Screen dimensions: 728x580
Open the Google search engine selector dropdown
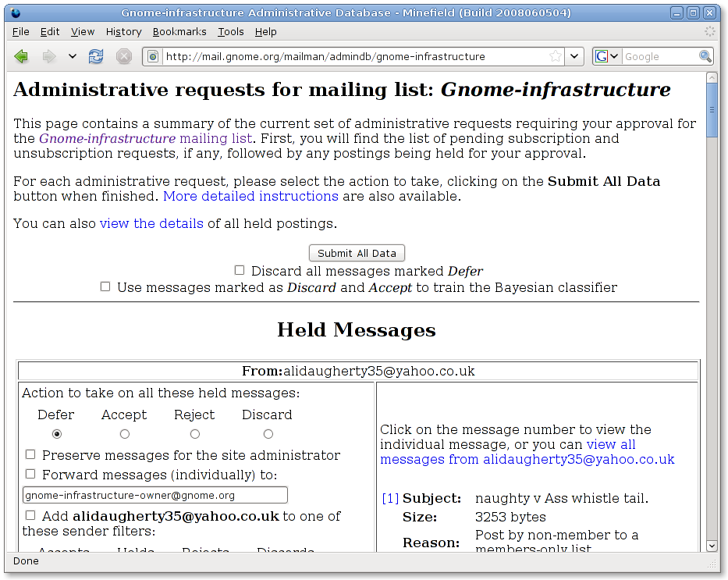click(x=607, y=57)
